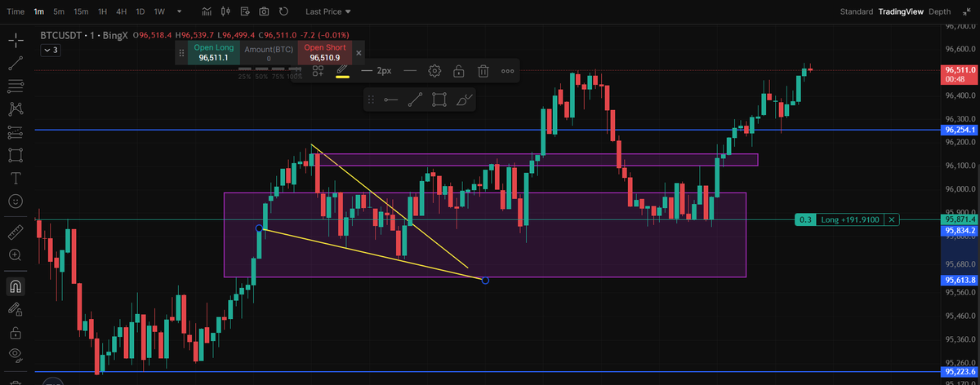980x385 pixels.
Task: Click the 96,254.1 horizontal line price label
Action: (x=960, y=130)
